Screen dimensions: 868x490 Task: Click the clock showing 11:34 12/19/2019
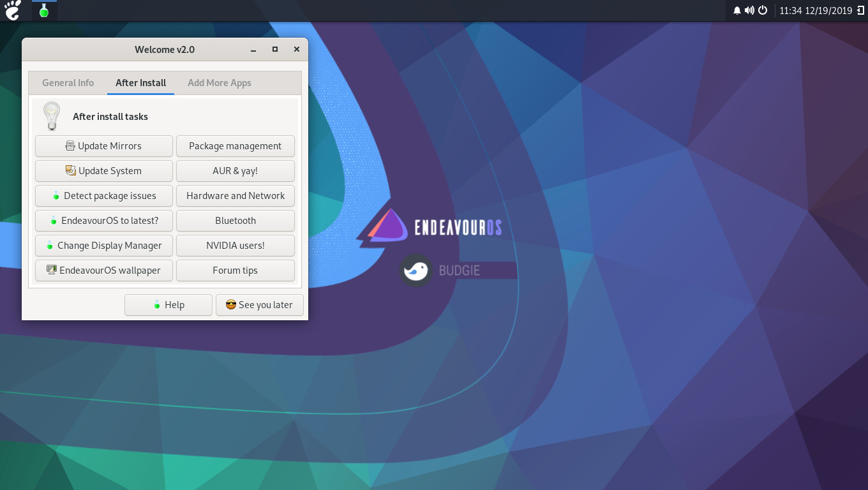816,10
